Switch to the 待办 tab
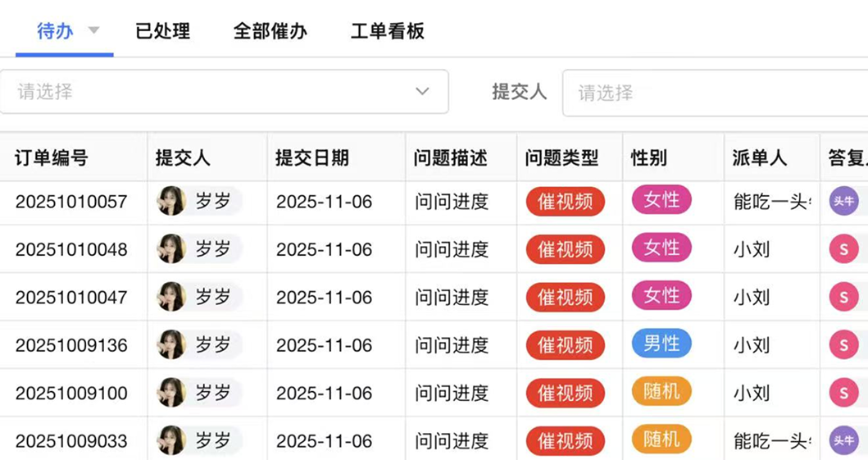 (55, 31)
